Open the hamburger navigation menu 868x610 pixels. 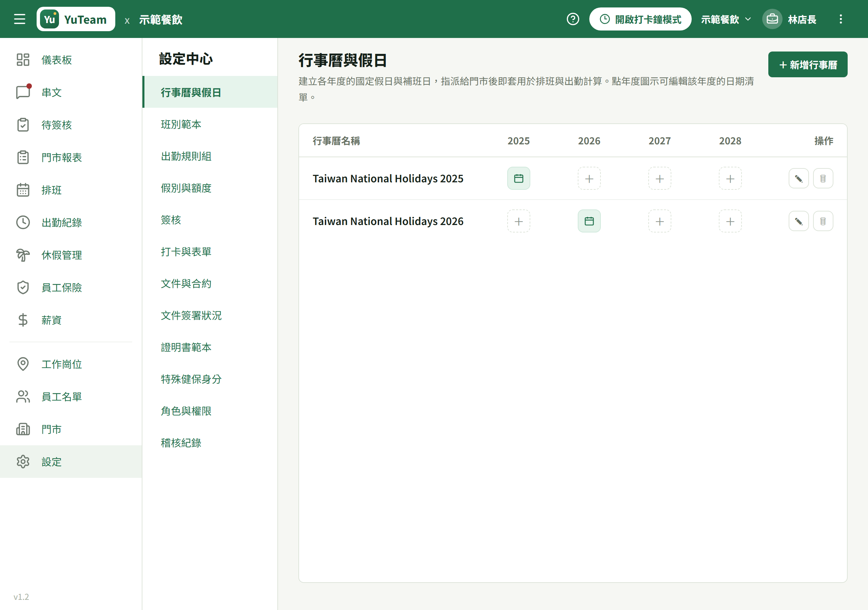point(20,19)
